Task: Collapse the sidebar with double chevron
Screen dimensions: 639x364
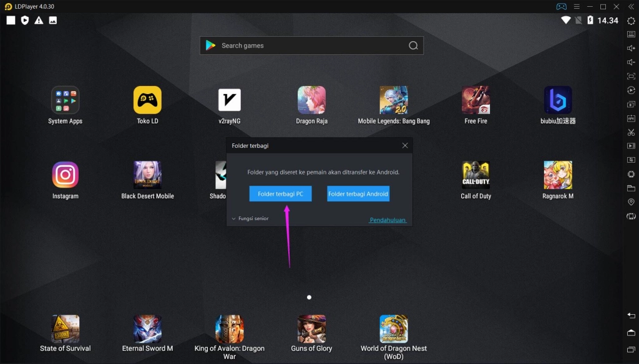Action: point(631,6)
